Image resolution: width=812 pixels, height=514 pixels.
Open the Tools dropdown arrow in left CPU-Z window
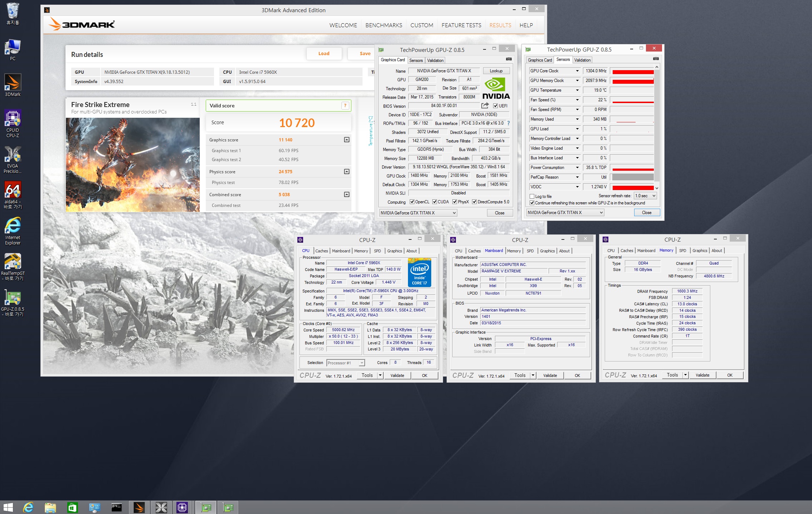click(380, 375)
